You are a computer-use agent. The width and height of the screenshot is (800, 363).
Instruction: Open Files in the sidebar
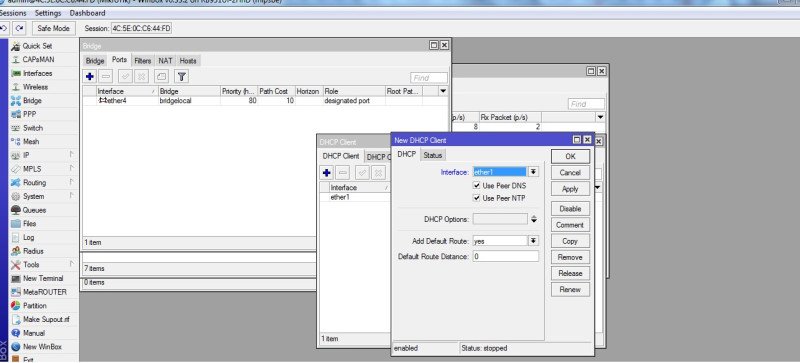[29, 224]
